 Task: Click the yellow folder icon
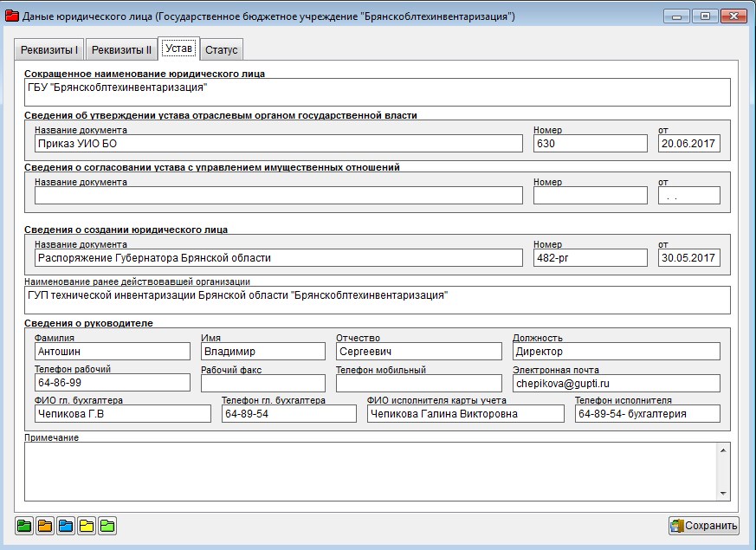(87, 526)
